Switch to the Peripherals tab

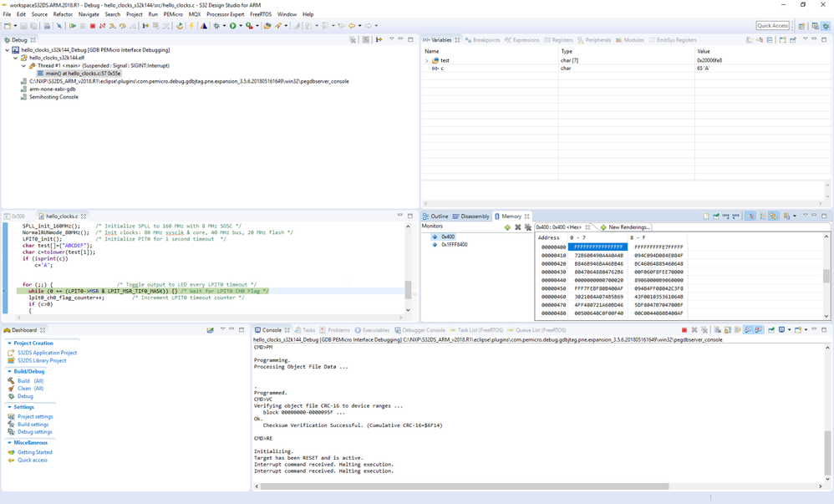tap(594, 40)
